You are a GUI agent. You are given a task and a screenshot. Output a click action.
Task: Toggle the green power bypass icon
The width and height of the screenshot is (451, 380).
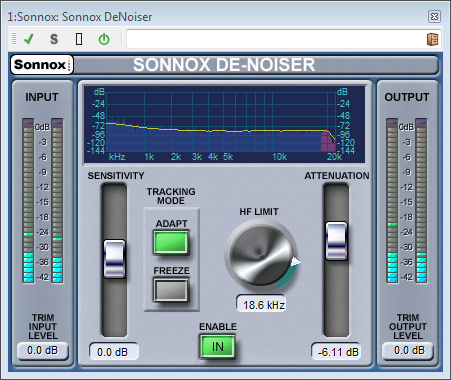tap(104, 39)
